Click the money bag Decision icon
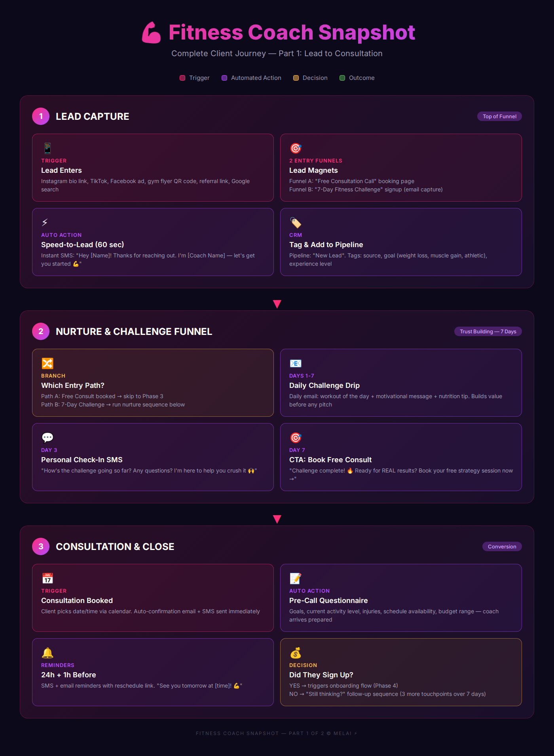The width and height of the screenshot is (554, 756). (296, 653)
